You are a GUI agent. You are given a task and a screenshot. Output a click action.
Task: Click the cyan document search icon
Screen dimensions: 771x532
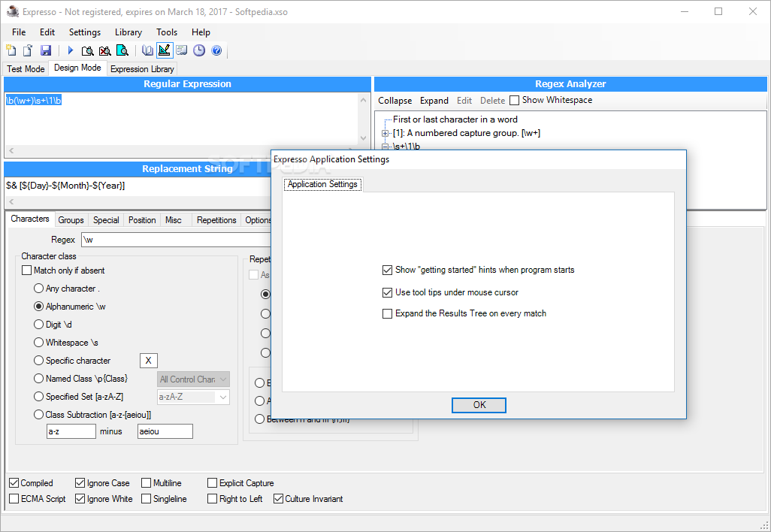pyautogui.click(x=122, y=50)
